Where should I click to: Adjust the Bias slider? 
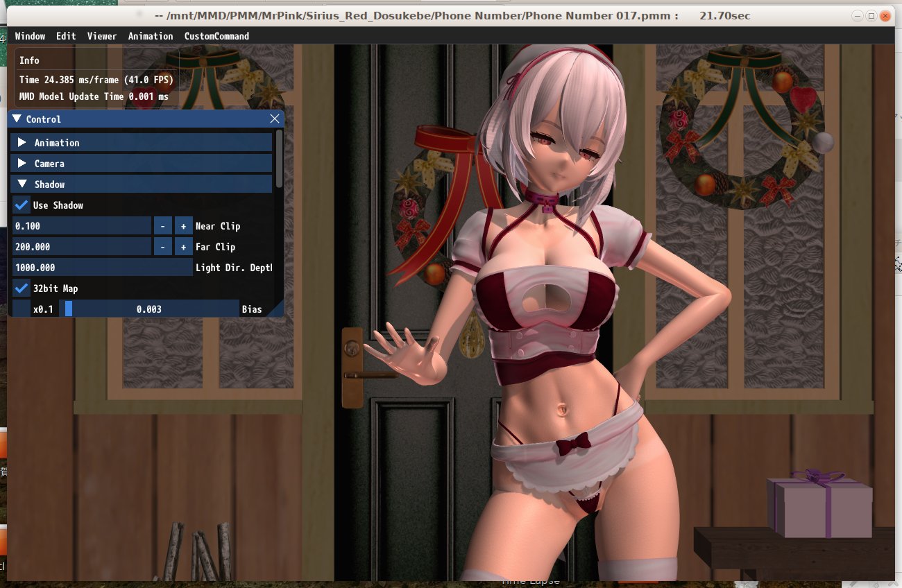click(x=149, y=309)
